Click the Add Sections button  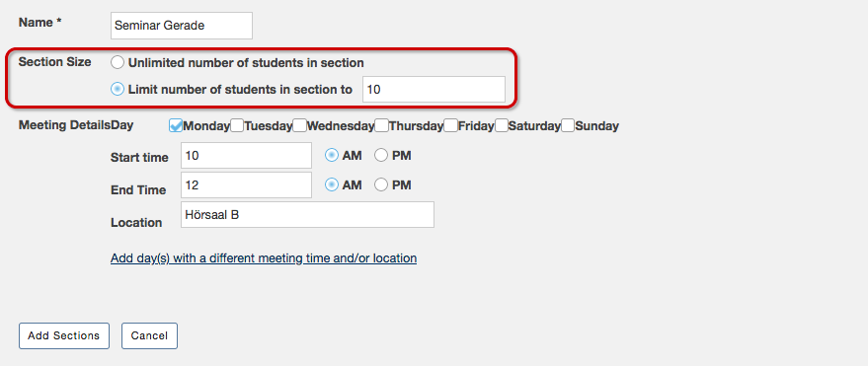64,335
